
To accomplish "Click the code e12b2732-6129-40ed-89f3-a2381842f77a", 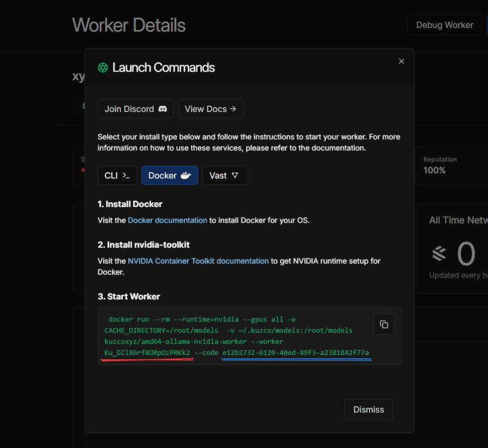I will tap(296, 352).
